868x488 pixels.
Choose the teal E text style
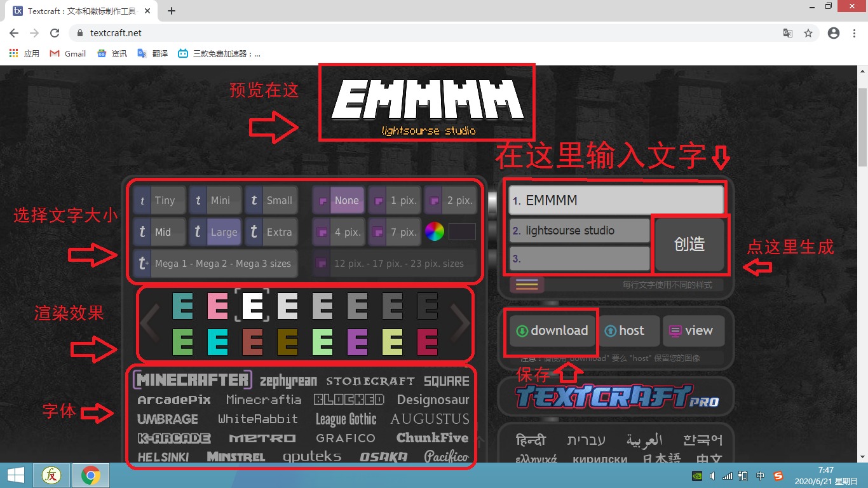click(x=183, y=306)
